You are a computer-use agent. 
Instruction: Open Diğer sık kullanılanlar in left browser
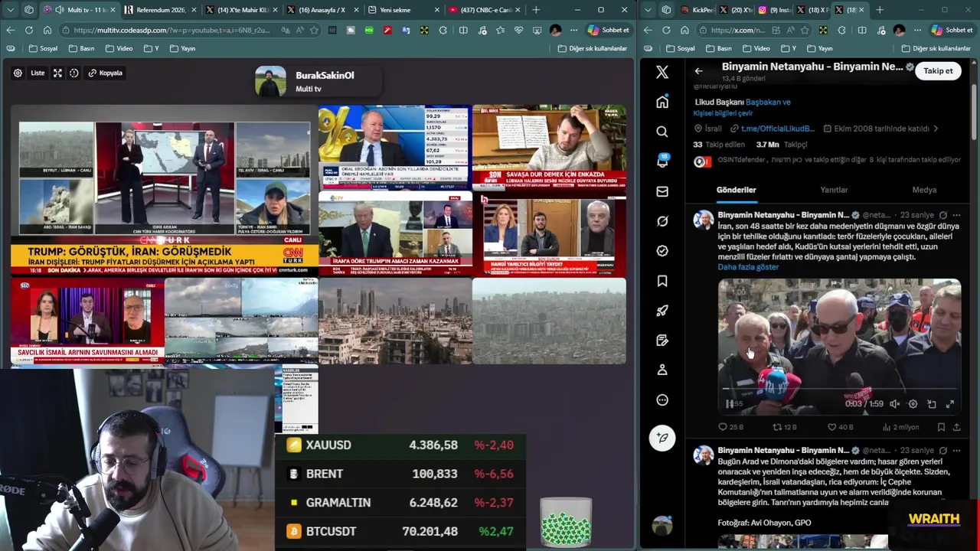coord(593,48)
